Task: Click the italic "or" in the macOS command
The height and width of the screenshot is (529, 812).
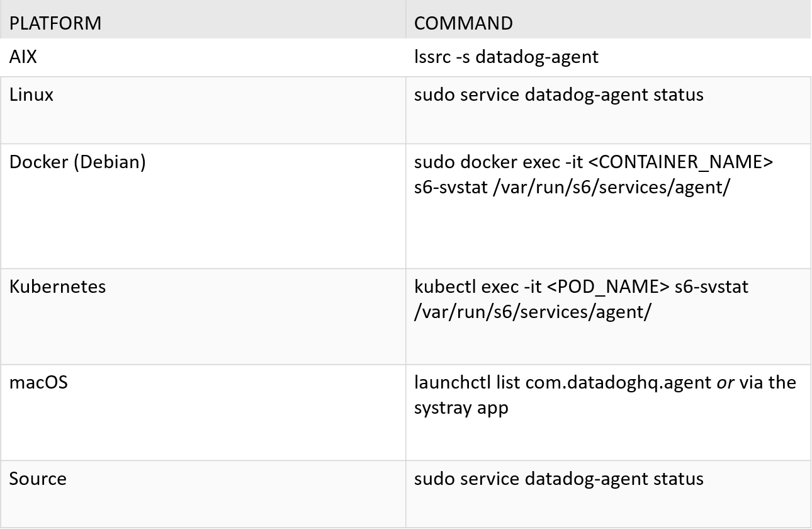Action: [x=726, y=382]
